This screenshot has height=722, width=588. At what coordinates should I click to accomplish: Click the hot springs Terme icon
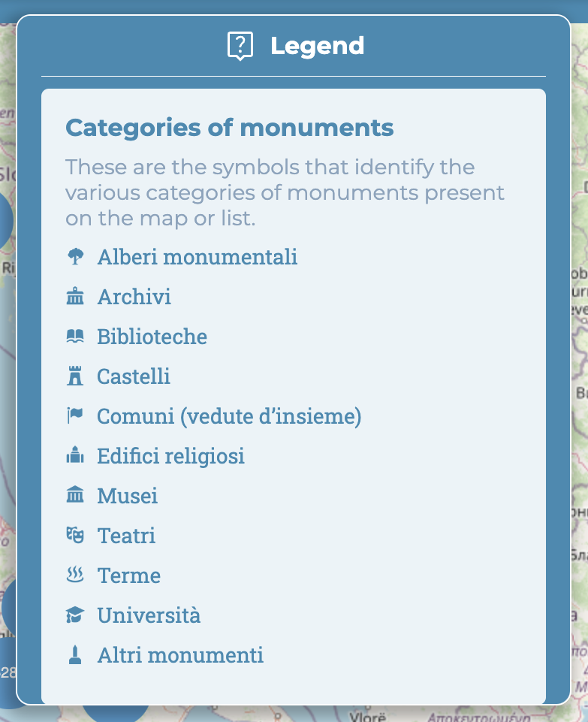(75, 575)
